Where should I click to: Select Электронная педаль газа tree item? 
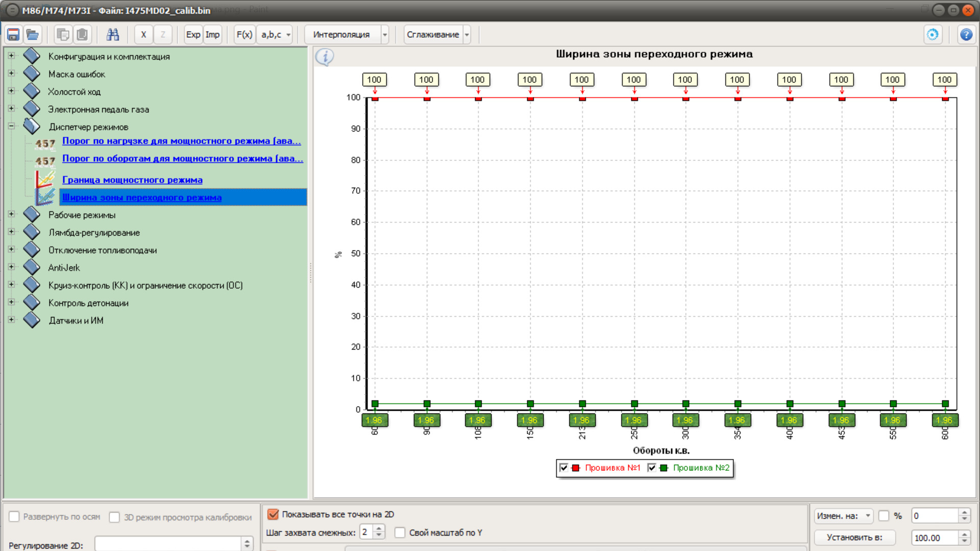click(x=99, y=110)
